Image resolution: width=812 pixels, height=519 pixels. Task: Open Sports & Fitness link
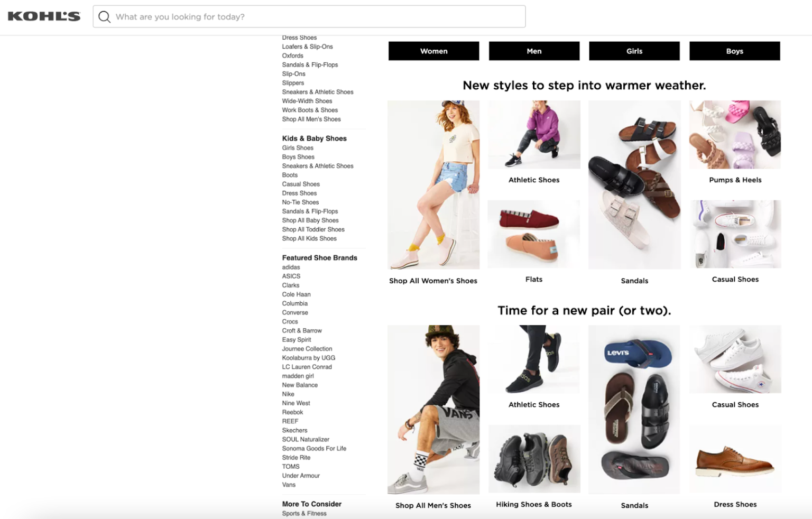coord(304,513)
